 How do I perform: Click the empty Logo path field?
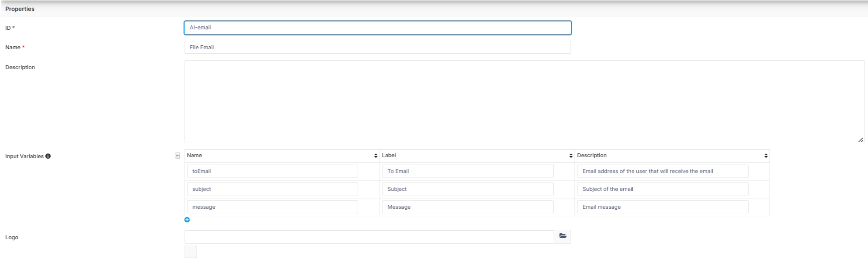(369, 237)
